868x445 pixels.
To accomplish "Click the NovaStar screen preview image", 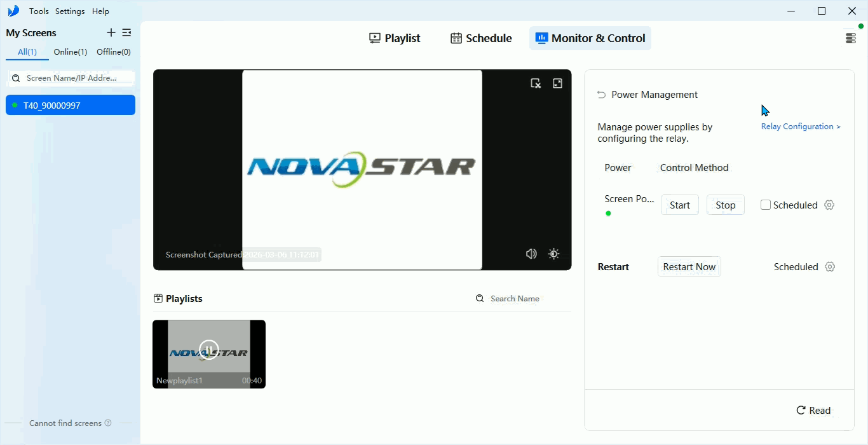I will pos(362,170).
